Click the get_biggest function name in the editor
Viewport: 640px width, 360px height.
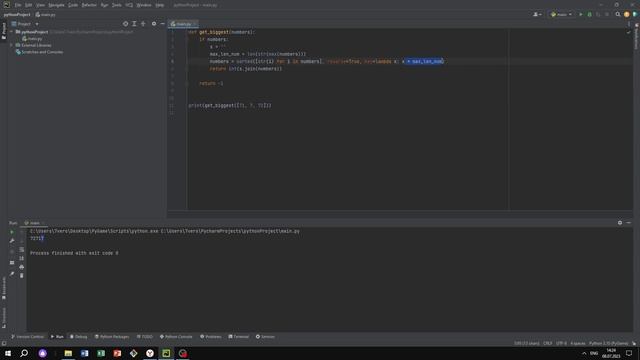[214, 32]
